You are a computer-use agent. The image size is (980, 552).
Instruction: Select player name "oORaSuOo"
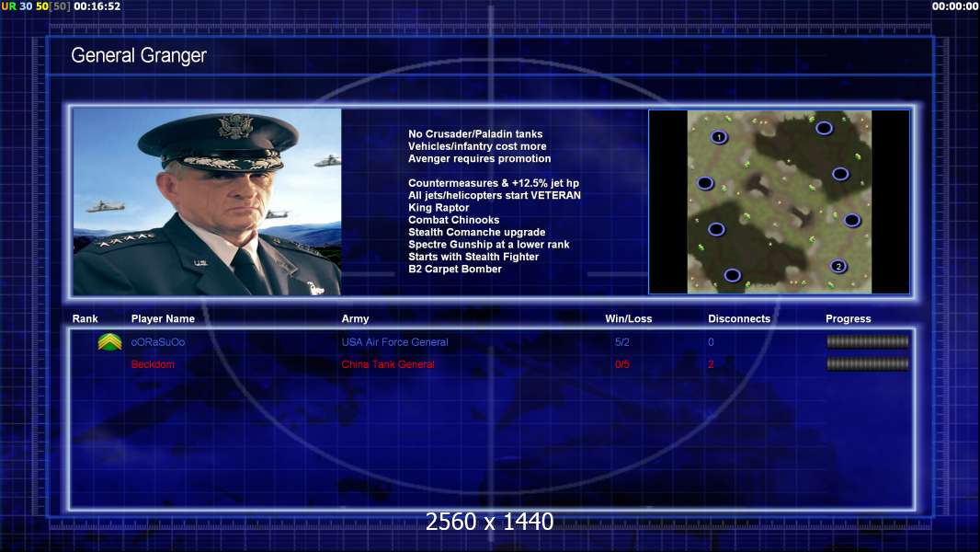[x=157, y=342]
